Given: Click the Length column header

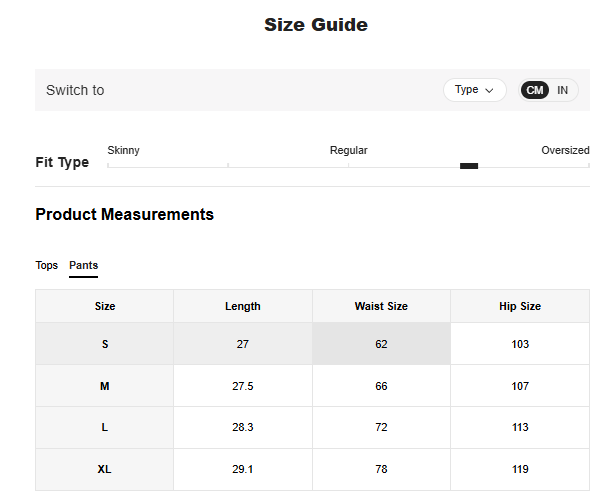Looking at the screenshot, I should [x=243, y=306].
